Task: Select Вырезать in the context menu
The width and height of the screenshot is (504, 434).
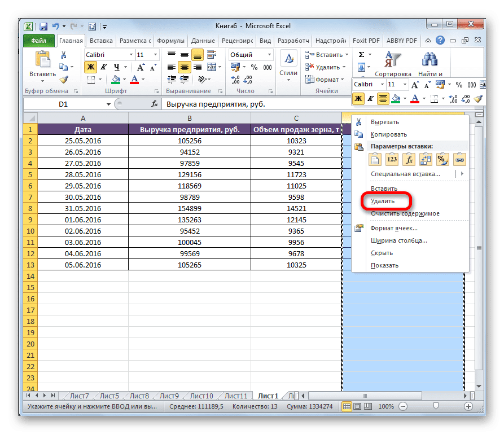Action: tap(385, 122)
